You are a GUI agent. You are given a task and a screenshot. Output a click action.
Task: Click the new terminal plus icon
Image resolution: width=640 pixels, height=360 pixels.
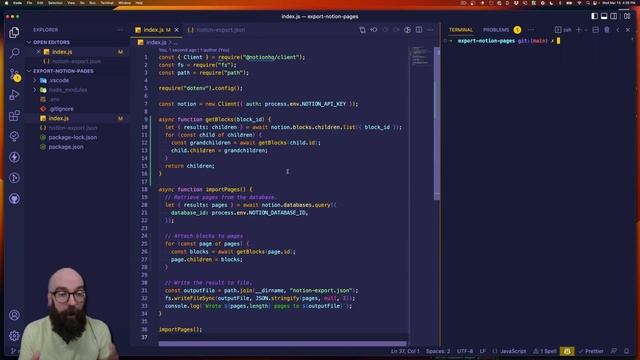coord(578,30)
